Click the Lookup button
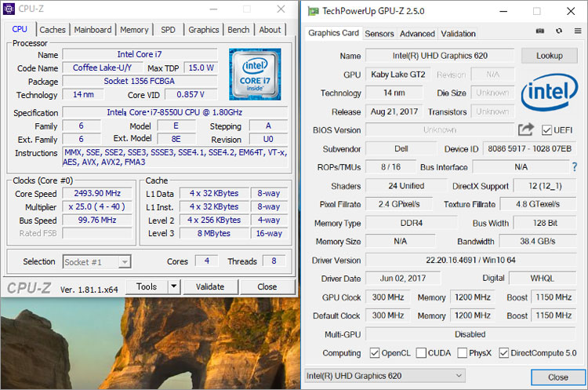This screenshot has height=390, width=588. coord(550,56)
